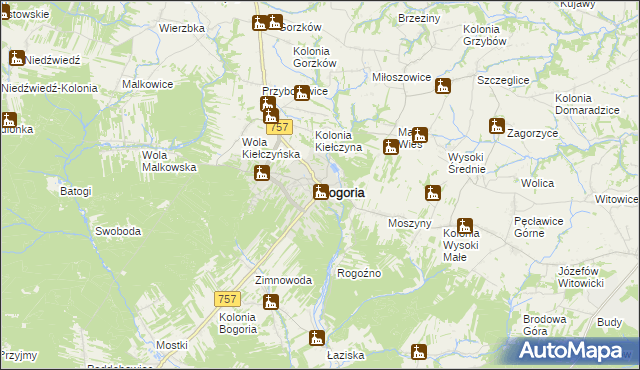Click the Kolonia Domaradzice label
640x370 pixels.
coord(587,104)
